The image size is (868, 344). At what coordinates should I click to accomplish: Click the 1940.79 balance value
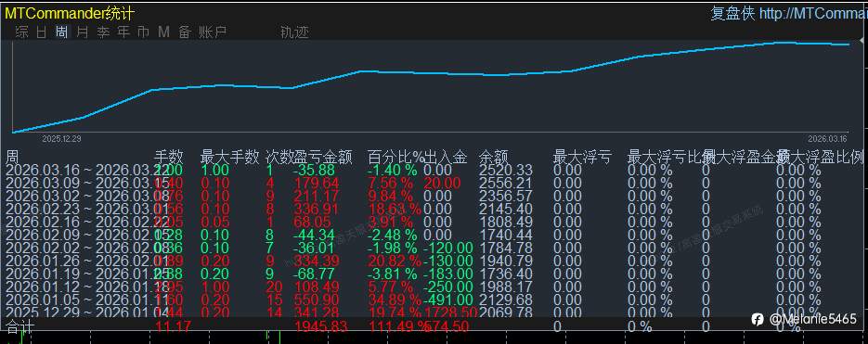(506, 261)
